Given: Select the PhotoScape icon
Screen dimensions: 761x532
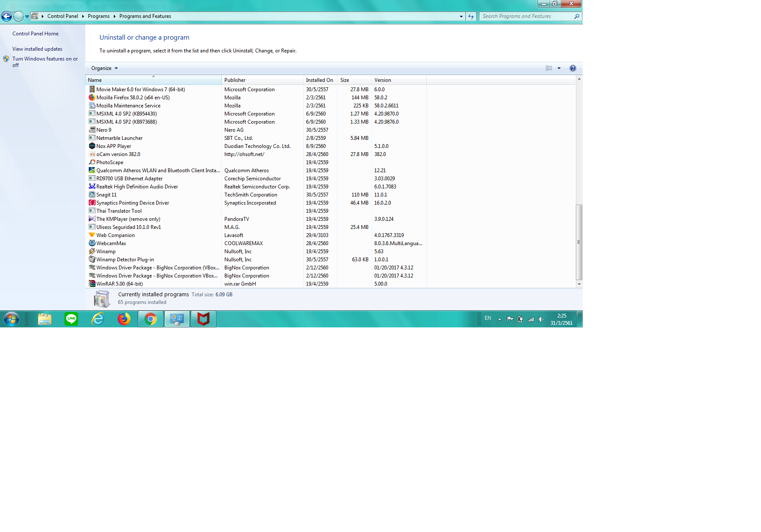Looking at the screenshot, I should coord(92,162).
